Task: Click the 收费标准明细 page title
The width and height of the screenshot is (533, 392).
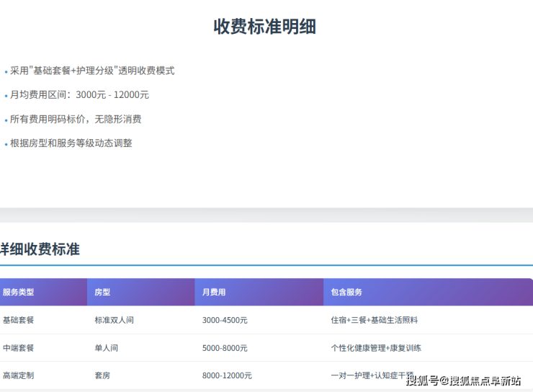Action: (x=265, y=27)
